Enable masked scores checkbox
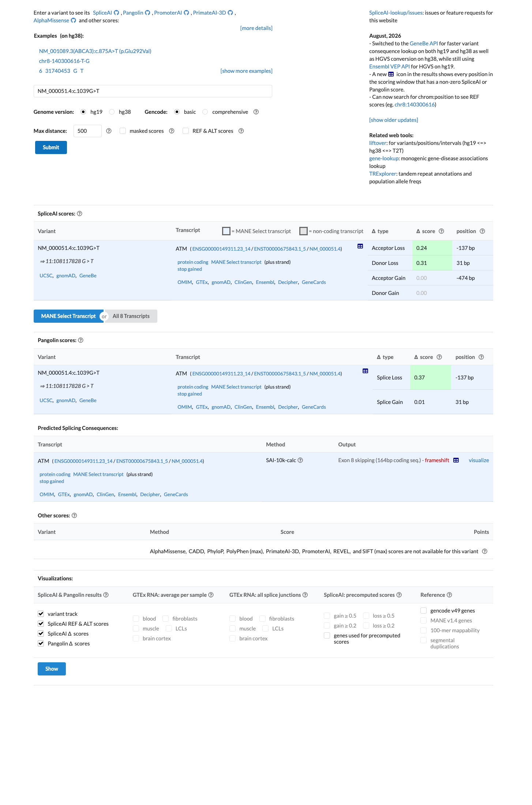The width and height of the screenshot is (532, 805). coord(123,131)
